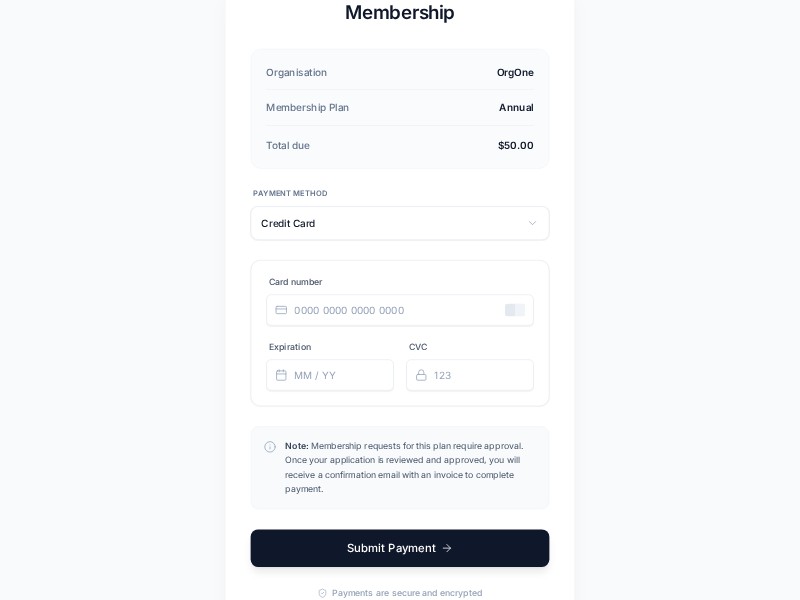This screenshot has width=800, height=600.
Task: Focus the card number input field
Action: pos(395,310)
